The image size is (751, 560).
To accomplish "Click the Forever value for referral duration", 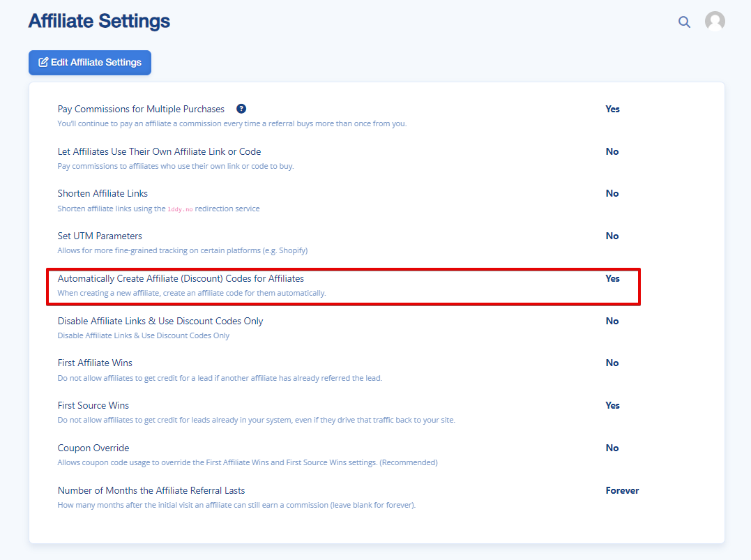I will pos(622,491).
